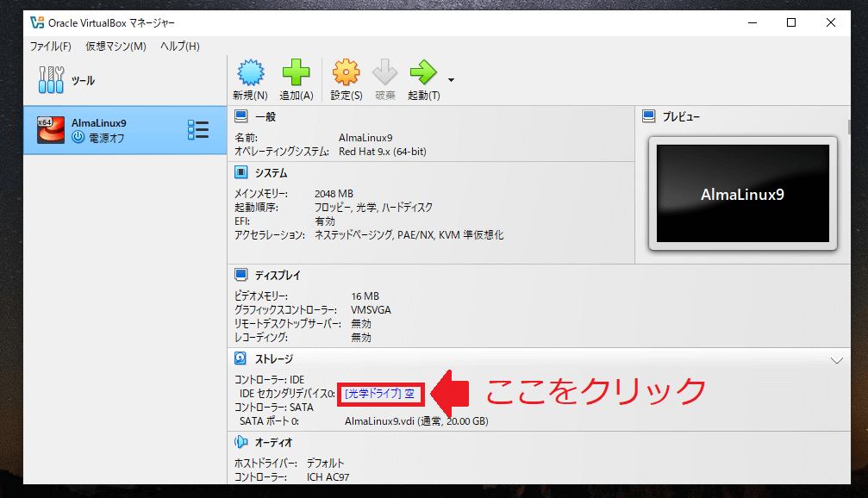Click the 新規(N) new machine icon

pos(251,72)
